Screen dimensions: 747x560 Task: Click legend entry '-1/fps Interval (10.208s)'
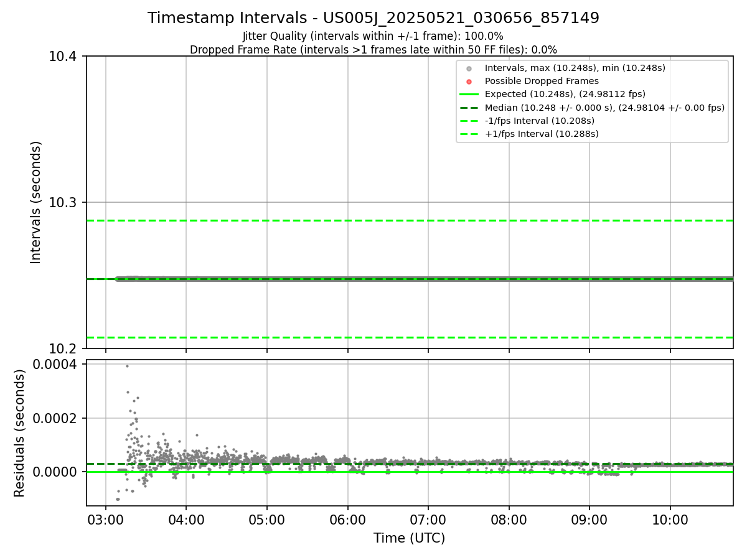(x=540, y=121)
